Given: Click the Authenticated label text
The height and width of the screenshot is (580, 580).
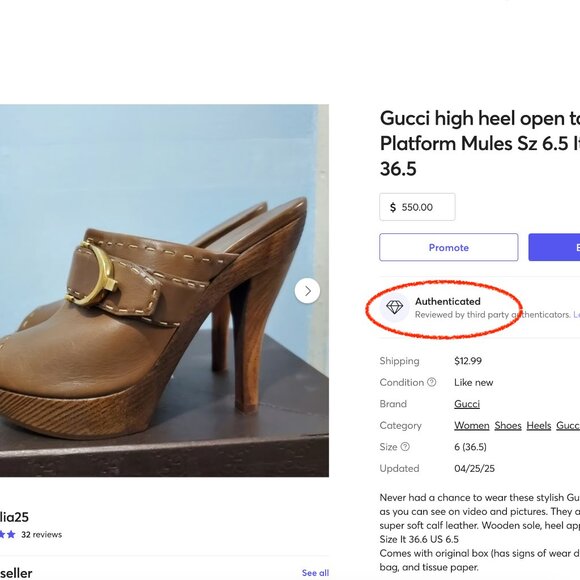Looking at the screenshot, I should (448, 301).
